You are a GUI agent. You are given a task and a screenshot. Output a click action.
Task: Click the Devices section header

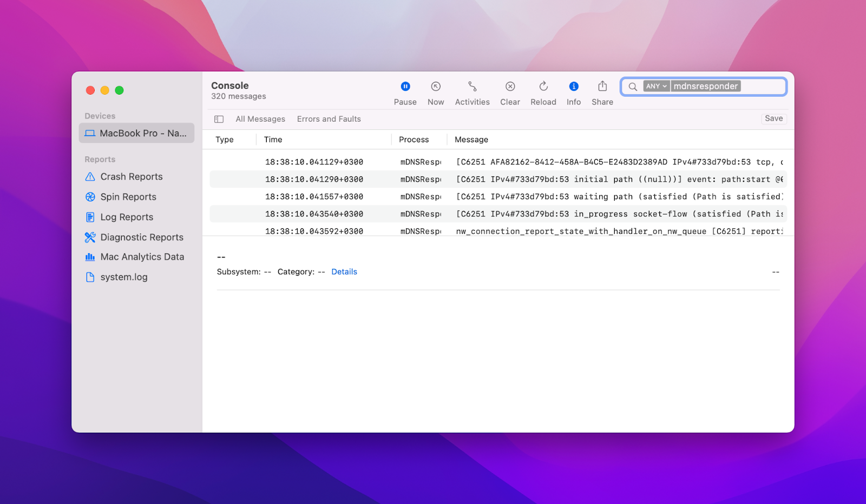100,116
